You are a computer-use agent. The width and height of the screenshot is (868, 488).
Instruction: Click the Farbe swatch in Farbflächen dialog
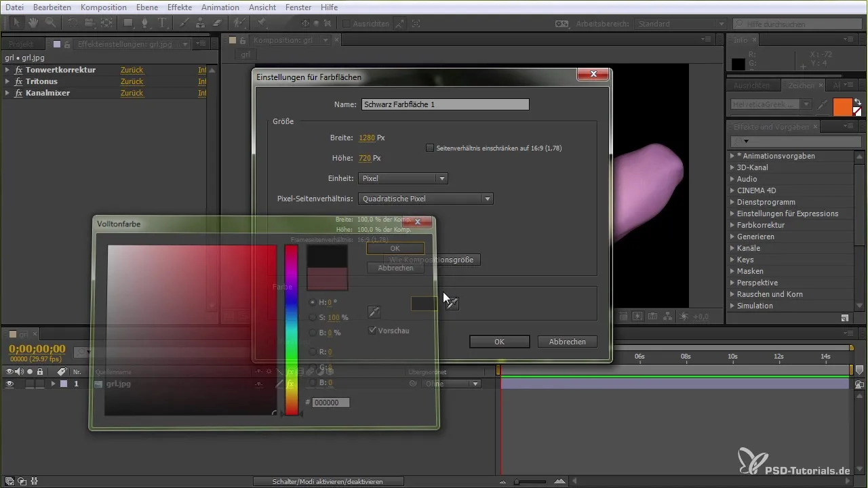point(425,304)
